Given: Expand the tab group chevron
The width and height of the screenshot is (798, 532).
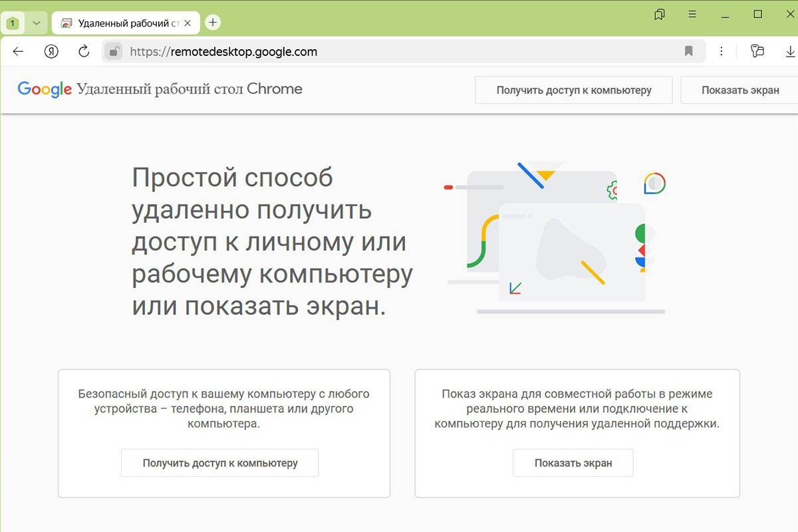Looking at the screenshot, I should 37,22.
